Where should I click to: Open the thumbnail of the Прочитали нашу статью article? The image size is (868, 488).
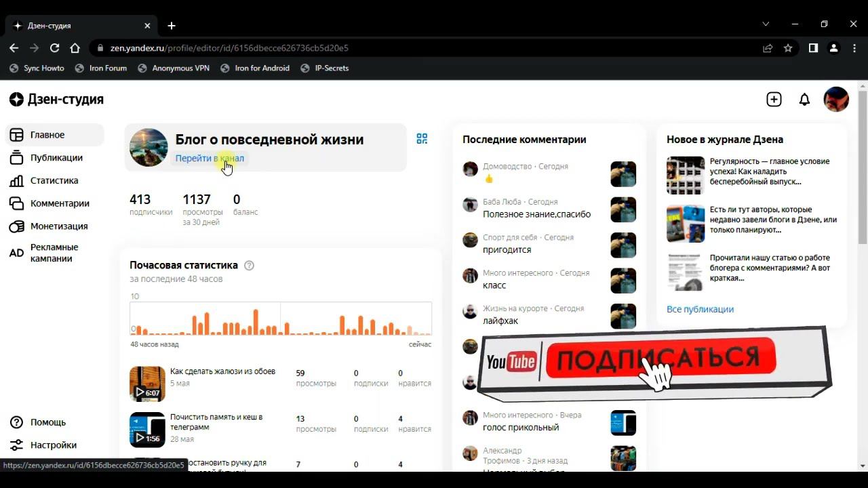click(686, 272)
